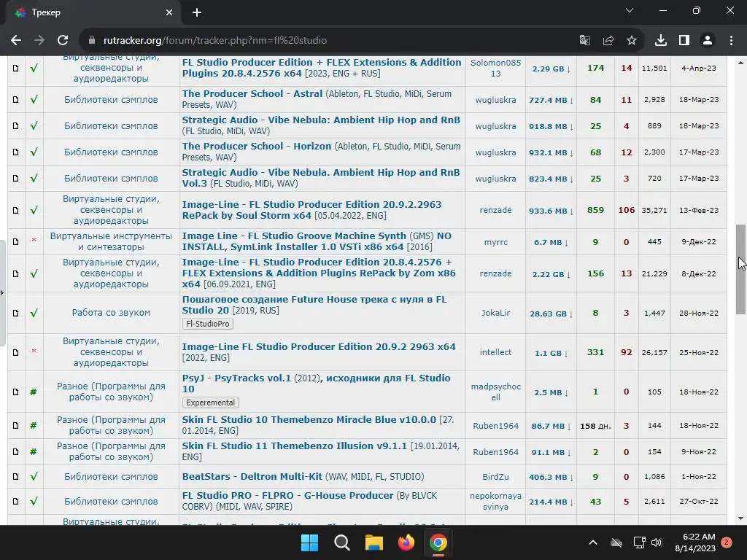The height and width of the screenshot is (560, 747).
Task: Open author nepokornaya svinya profile
Action: 495,502
